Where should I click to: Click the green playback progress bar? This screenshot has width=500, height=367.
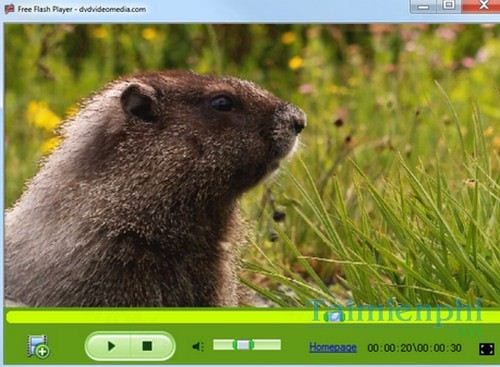253,316
